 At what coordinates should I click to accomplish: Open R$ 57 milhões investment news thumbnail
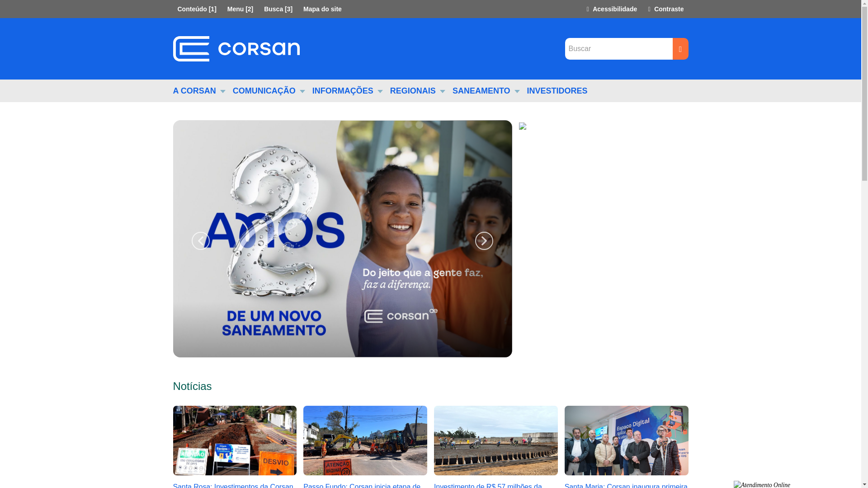pyautogui.click(x=496, y=441)
